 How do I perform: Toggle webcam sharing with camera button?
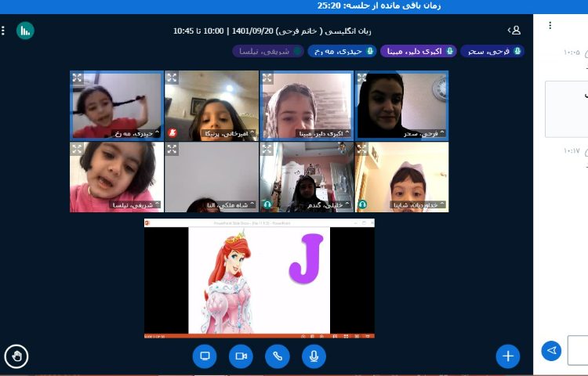point(241,356)
